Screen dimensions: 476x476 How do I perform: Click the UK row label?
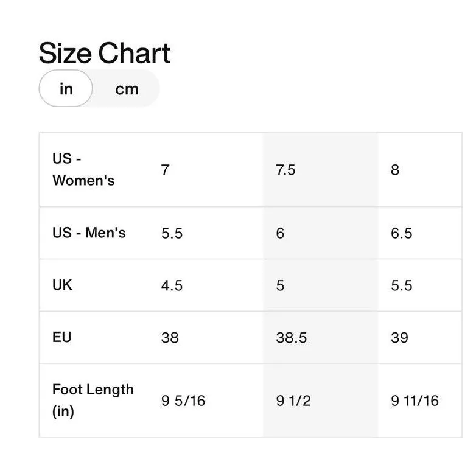[62, 285]
